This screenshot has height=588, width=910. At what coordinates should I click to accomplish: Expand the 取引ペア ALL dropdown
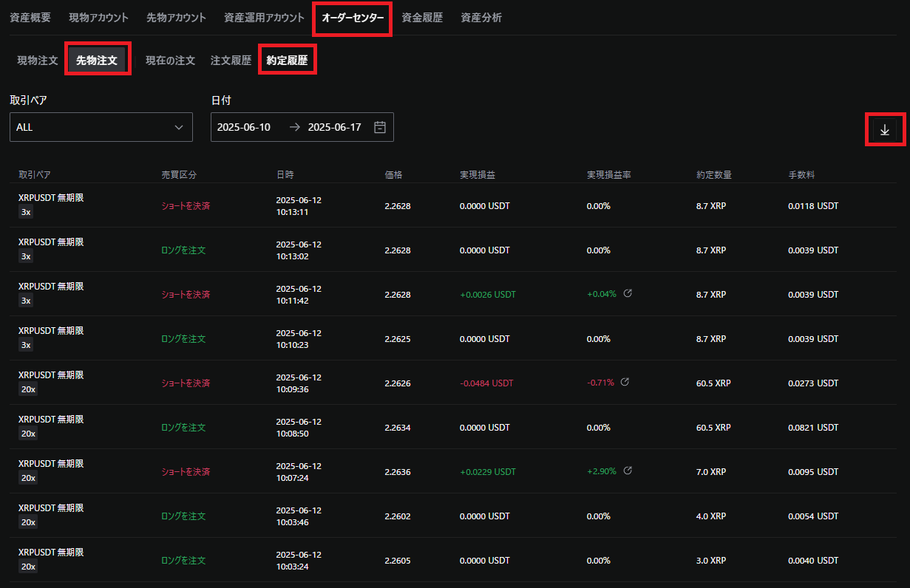pyautogui.click(x=101, y=127)
